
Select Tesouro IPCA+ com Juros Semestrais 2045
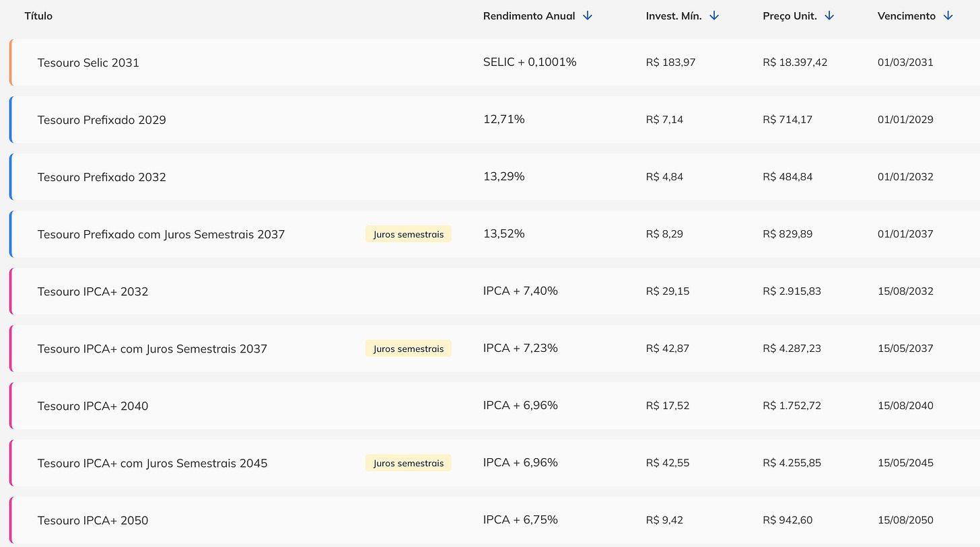pos(152,463)
